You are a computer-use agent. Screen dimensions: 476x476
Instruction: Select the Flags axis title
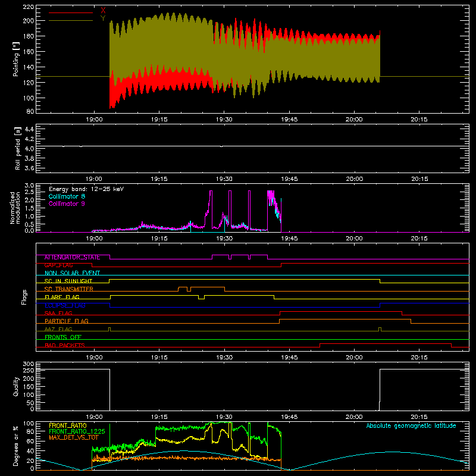[24, 297]
